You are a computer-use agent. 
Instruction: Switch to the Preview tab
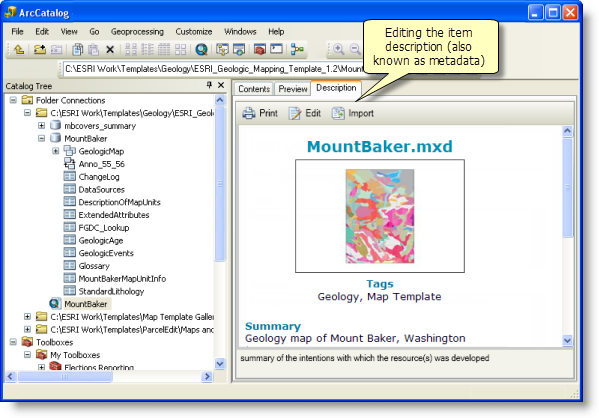click(293, 89)
